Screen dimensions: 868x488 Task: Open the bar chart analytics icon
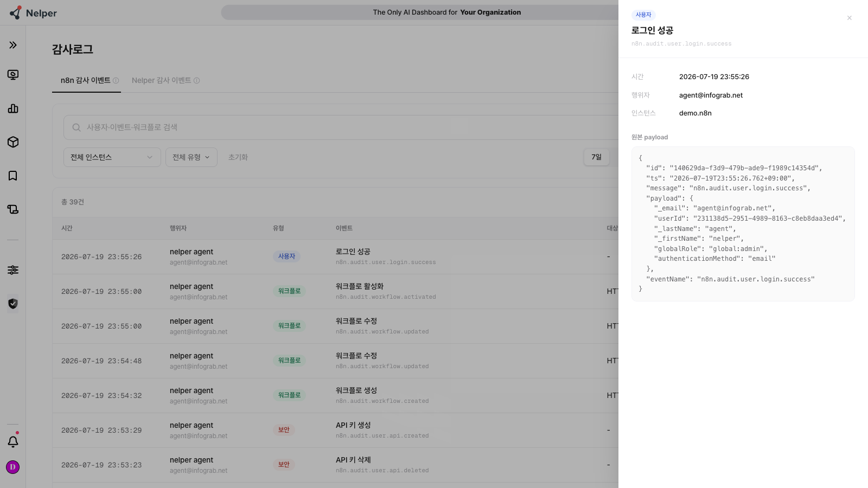pyautogui.click(x=13, y=108)
